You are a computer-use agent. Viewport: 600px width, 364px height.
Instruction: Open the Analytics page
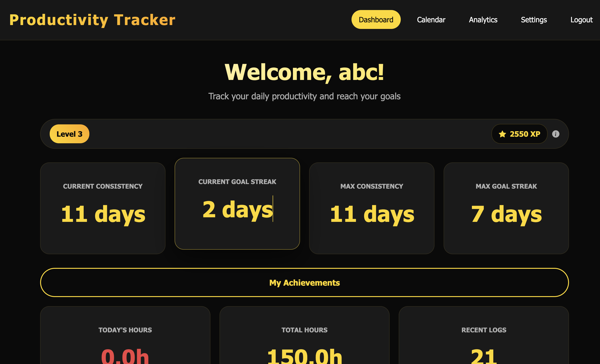[x=483, y=20]
